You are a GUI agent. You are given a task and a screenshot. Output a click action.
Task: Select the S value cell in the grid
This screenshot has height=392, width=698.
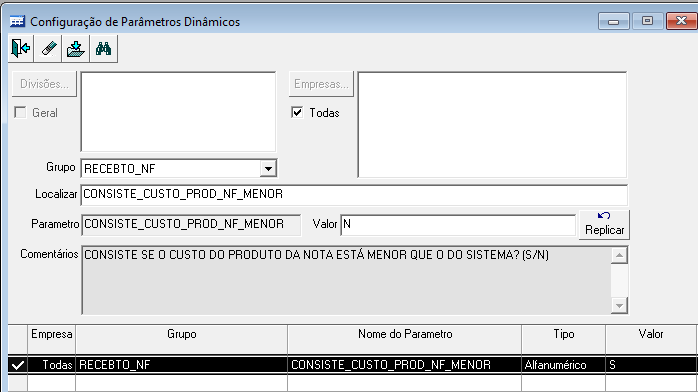[651, 365]
